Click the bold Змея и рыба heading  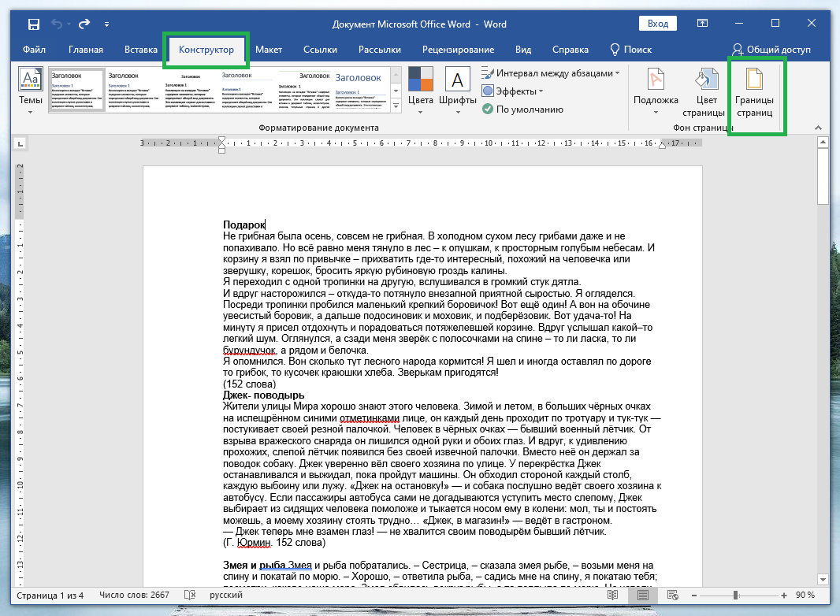pyautogui.click(x=254, y=565)
